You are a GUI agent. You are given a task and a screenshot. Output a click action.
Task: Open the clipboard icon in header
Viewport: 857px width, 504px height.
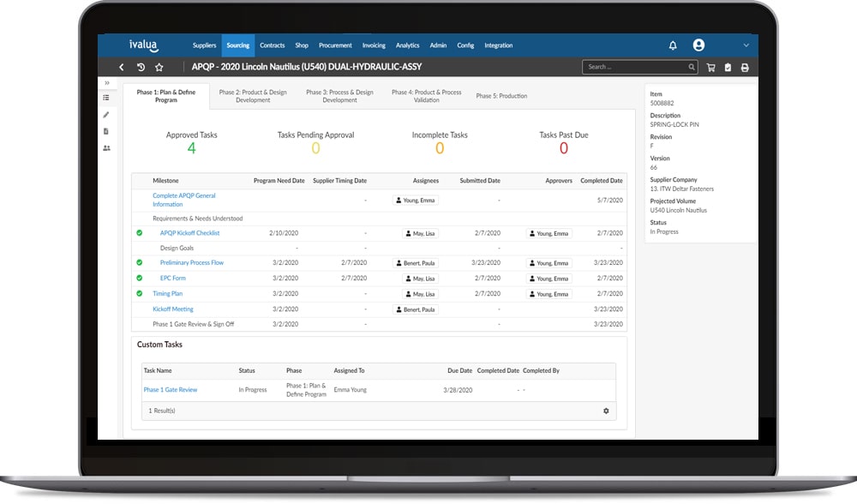click(728, 67)
